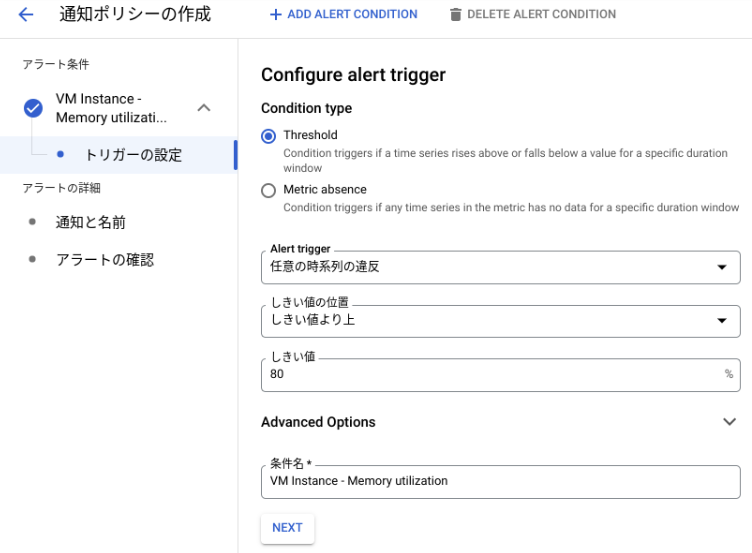
Task: Open the Alert trigger dropdown
Action: 500,267
